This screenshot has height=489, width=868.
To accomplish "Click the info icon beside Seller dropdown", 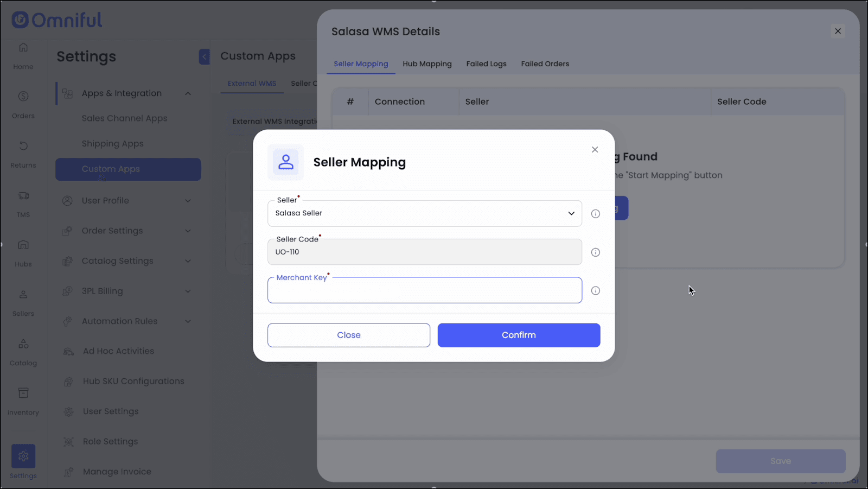I will coord(595,214).
